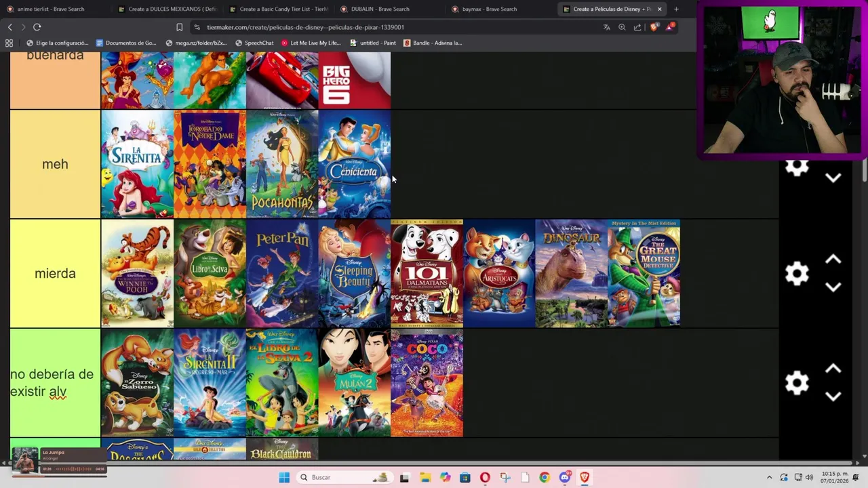This screenshot has width=868, height=488.
Task: Select El Jorobado de Notre Dame poster
Action: (210, 164)
